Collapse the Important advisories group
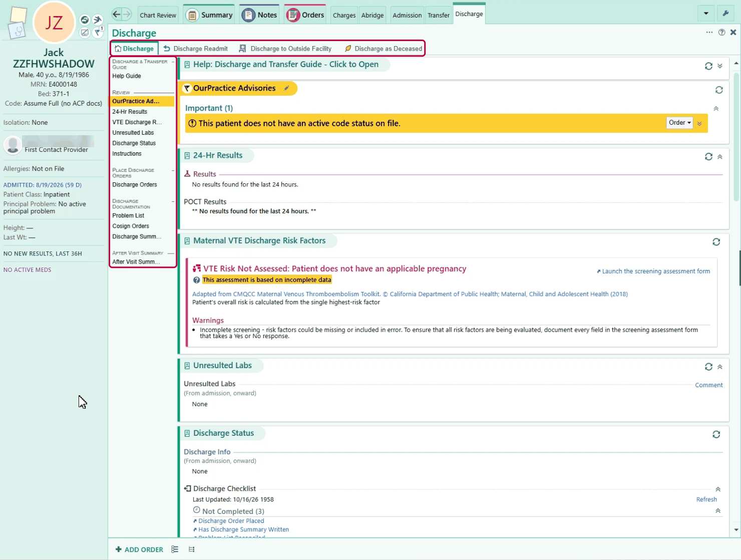 coord(716,109)
